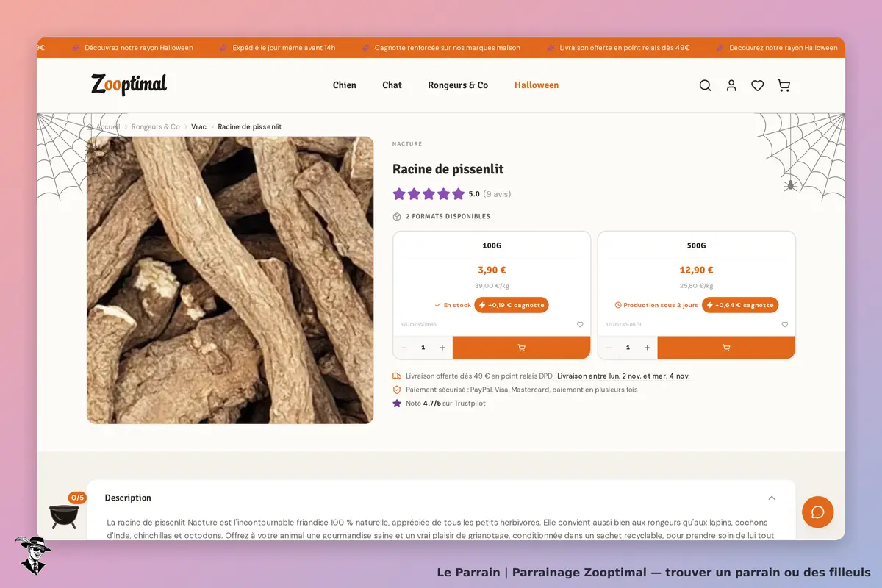
Task: Click the Zooptimal logo
Action: pos(129,85)
